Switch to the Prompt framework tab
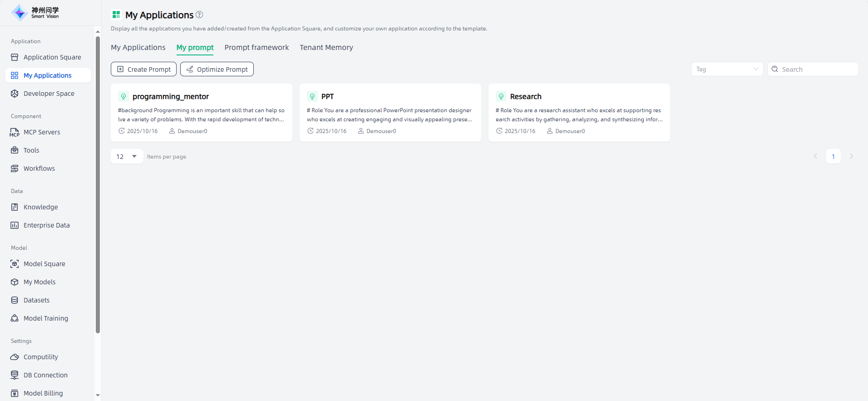868x401 pixels. tap(256, 47)
